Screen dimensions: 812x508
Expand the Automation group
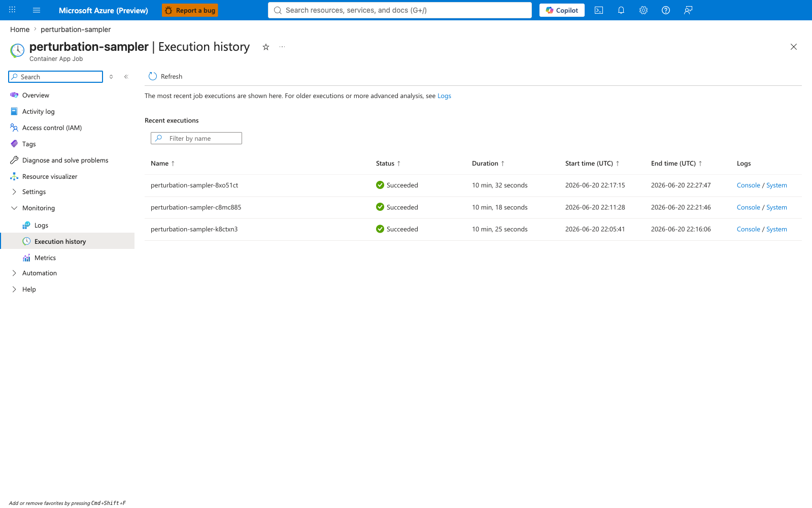tap(40, 273)
